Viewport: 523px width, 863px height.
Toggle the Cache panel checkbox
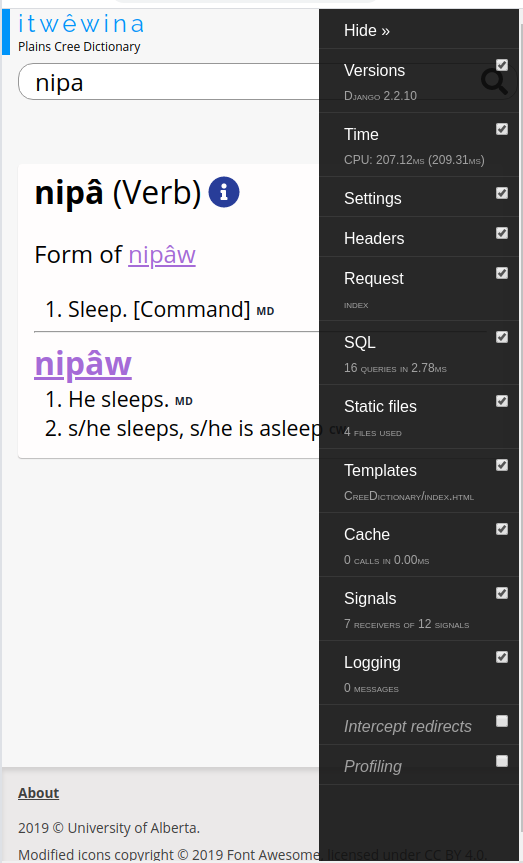pyautogui.click(x=502, y=529)
